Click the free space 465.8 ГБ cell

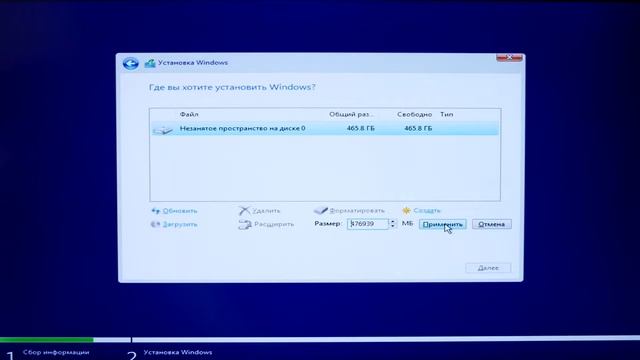click(418, 128)
